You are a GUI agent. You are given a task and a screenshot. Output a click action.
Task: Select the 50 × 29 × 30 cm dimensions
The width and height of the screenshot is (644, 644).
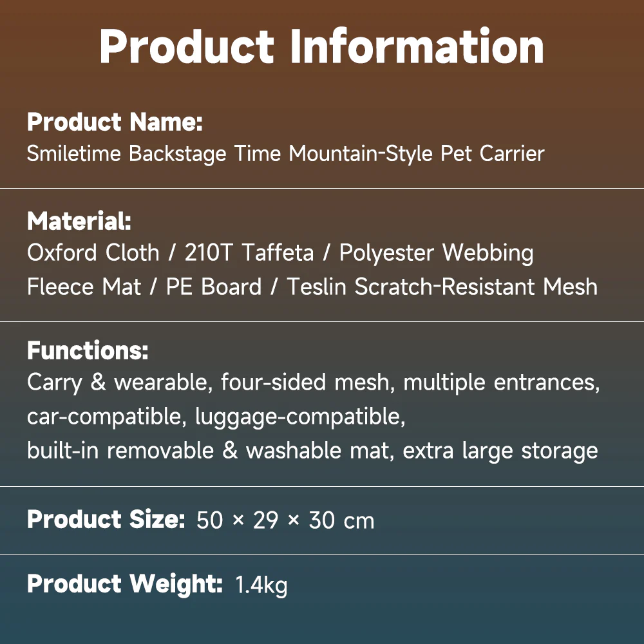(x=285, y=520)
